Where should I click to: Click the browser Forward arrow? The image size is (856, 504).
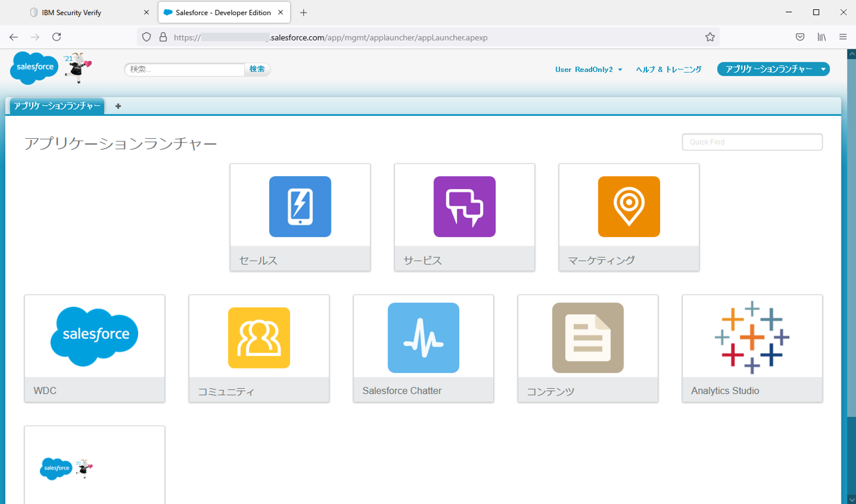pyautogui.click(x=35, y=37)
